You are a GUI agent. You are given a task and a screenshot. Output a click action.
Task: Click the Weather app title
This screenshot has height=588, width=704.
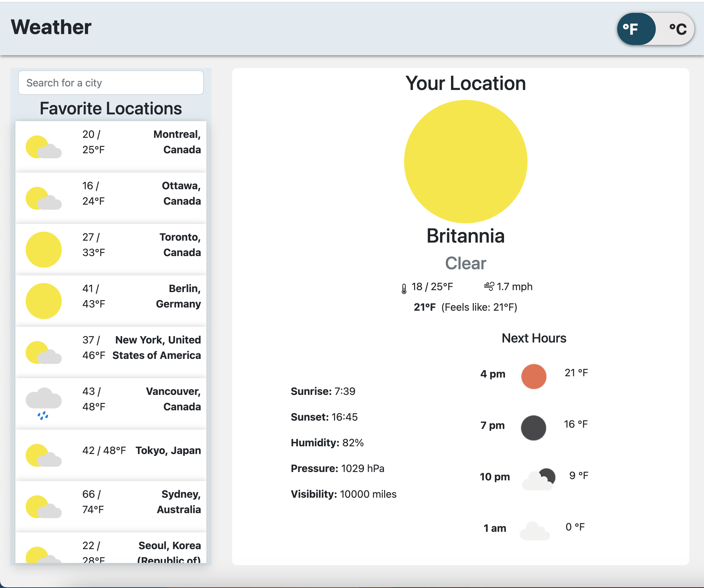51,27
